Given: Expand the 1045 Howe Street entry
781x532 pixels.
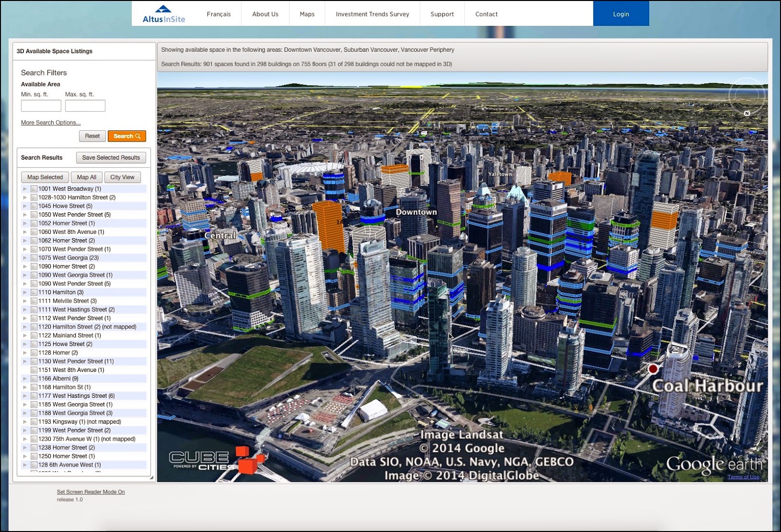Looking at the screenshot, I should point(25,206).
